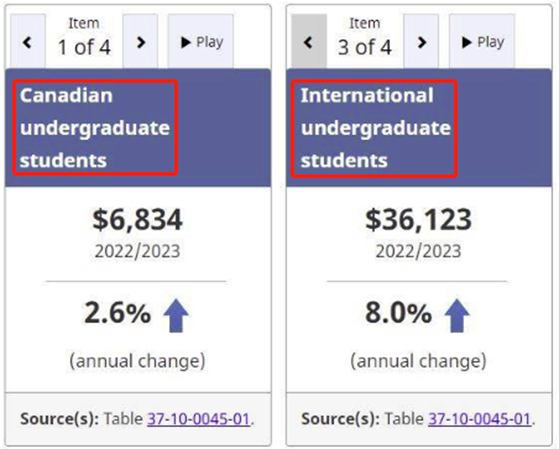This screenshot has height=449, width=559.
Task: Click the $36,123 tuition value
Action: point(419,219)
